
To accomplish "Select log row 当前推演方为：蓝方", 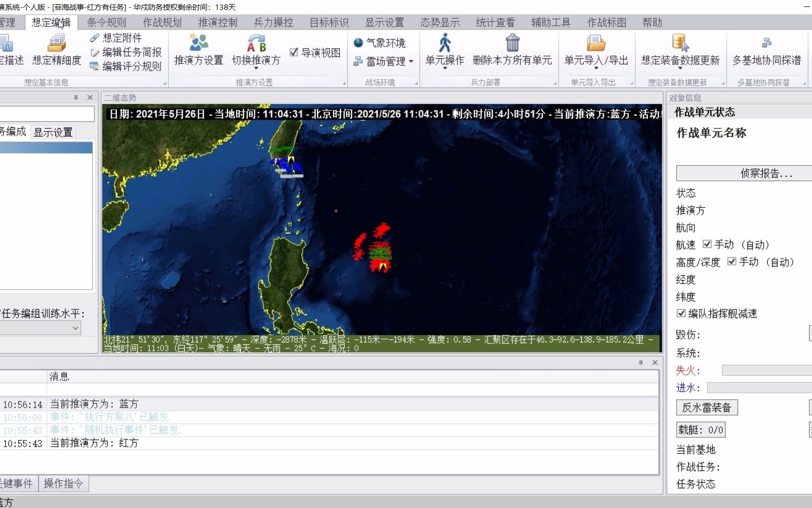I will (329, 404).
